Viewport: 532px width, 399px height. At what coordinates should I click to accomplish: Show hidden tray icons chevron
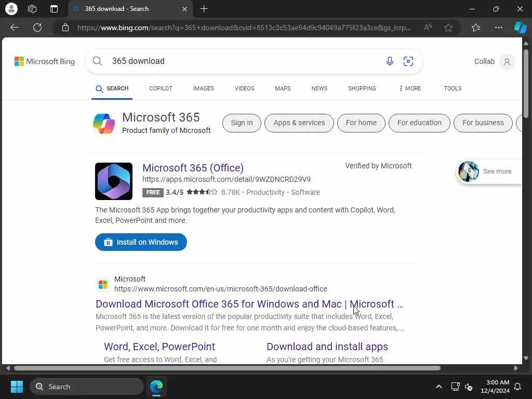pyautogui.click(x=438, y=387)
